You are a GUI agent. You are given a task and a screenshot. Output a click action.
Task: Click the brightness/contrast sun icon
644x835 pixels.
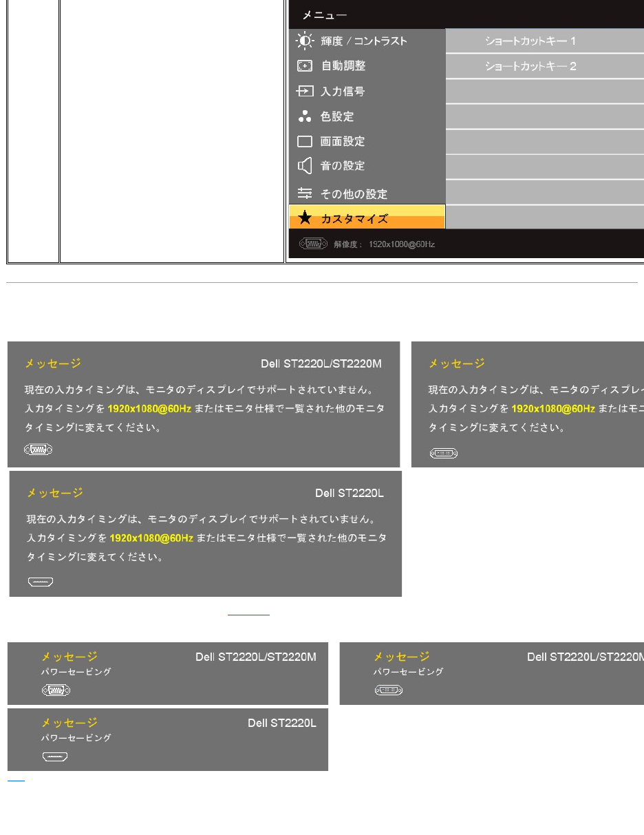[305, 41]
